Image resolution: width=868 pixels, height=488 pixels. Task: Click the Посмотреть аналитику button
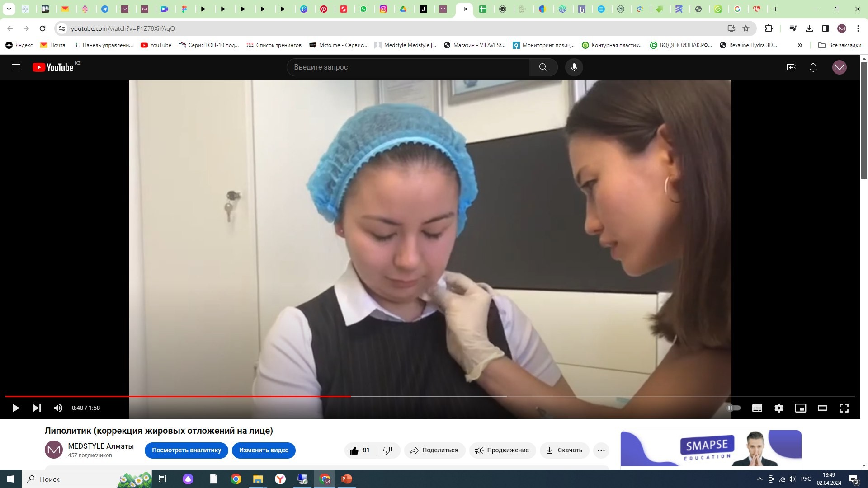click(186, 450)
